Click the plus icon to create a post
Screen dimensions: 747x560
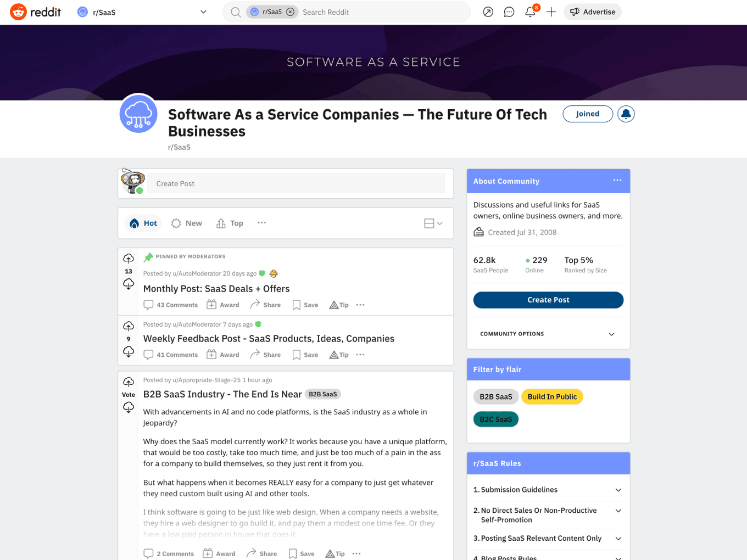pos(551,12)
